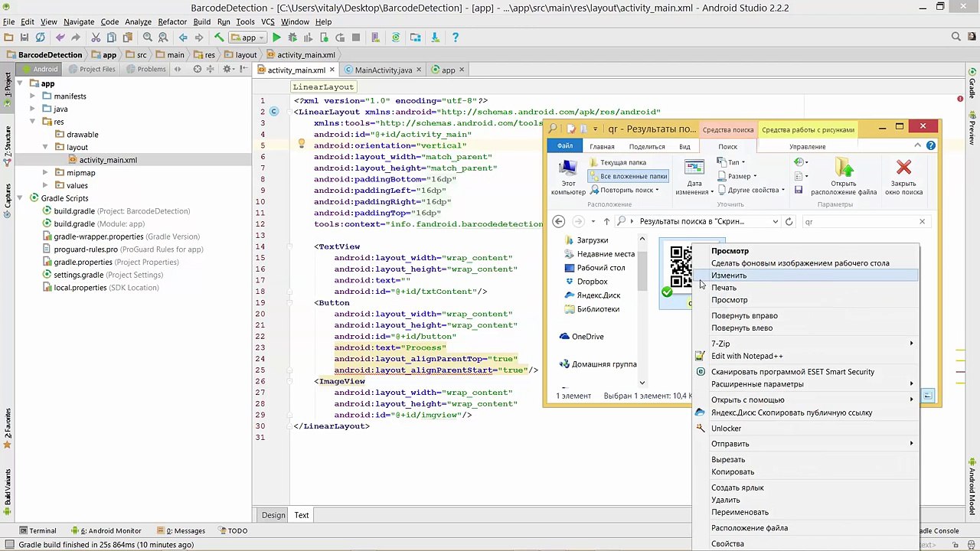Viewport: 980px width, 551px height.
Task: Open the SDK Manager download icon
Action: click(435, 37)
